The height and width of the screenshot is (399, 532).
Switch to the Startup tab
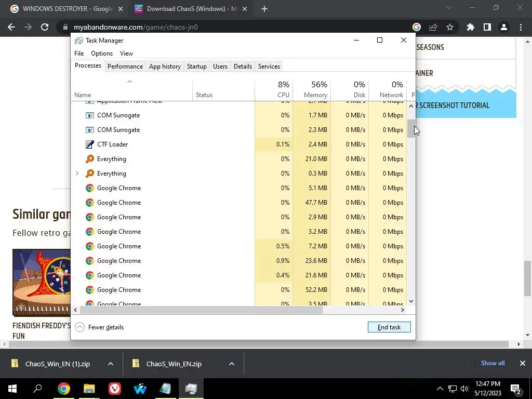(x=197, y=66)
